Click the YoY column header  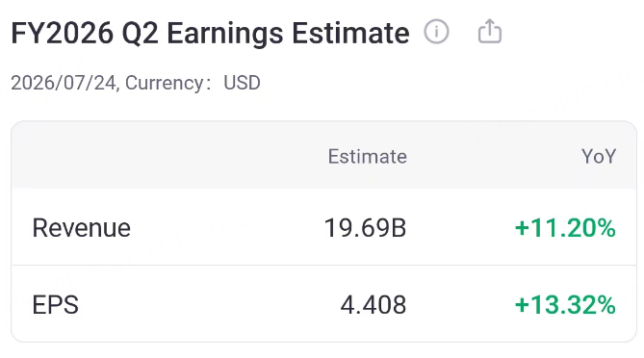(x=599, y=157)
